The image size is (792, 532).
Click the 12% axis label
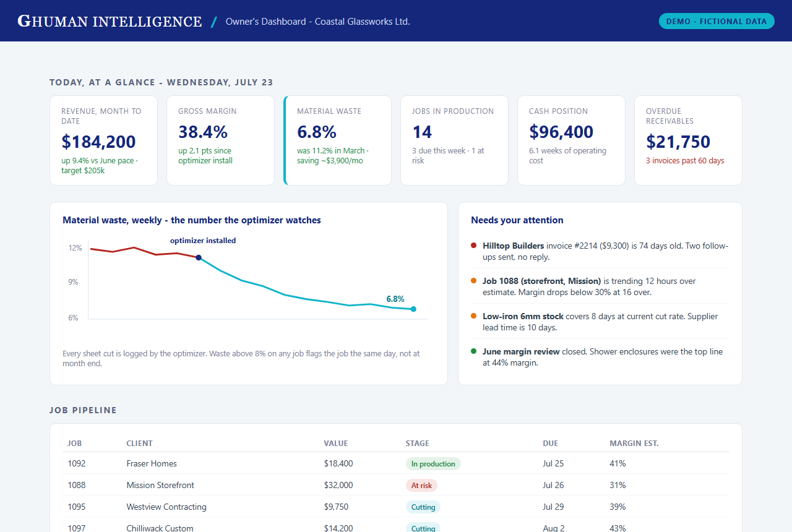tap(75, 248)
